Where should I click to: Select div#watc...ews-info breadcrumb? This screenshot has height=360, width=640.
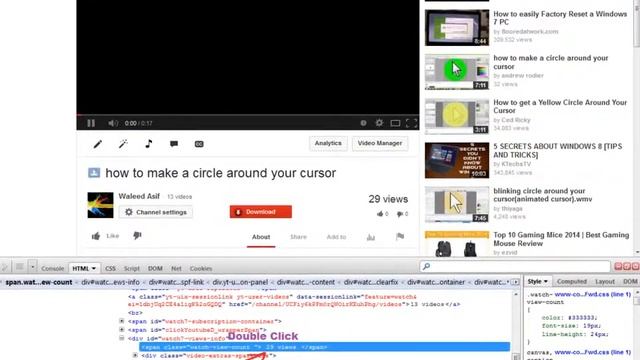(x=110, y=282)
